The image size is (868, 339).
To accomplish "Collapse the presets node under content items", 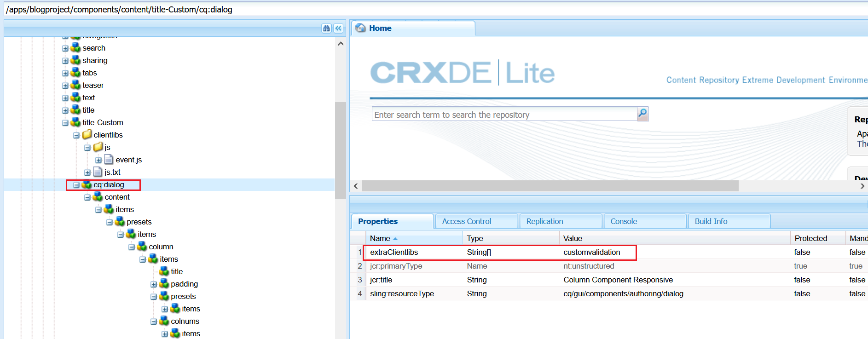I will (x=110, y=222).
